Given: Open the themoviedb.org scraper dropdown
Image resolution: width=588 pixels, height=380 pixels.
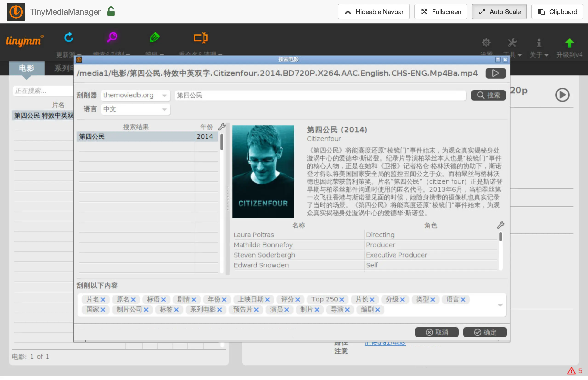Looking at the screenshot, I should [136, 95].
